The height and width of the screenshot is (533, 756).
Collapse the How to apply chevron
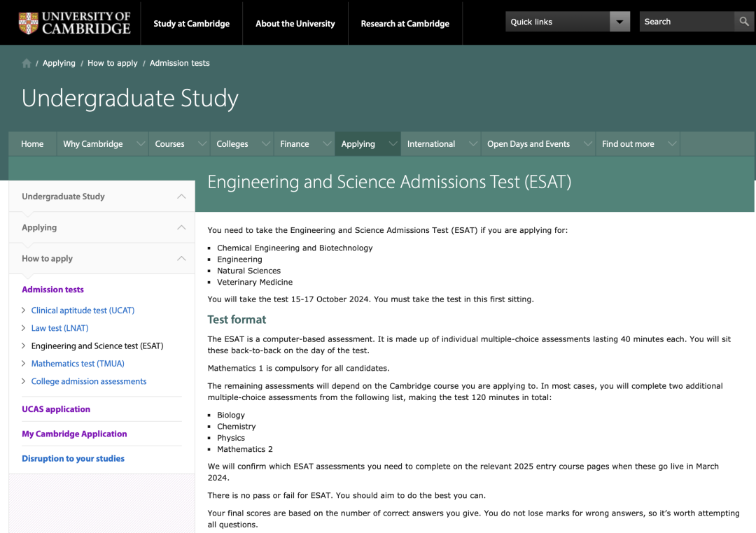coord(181,258)
